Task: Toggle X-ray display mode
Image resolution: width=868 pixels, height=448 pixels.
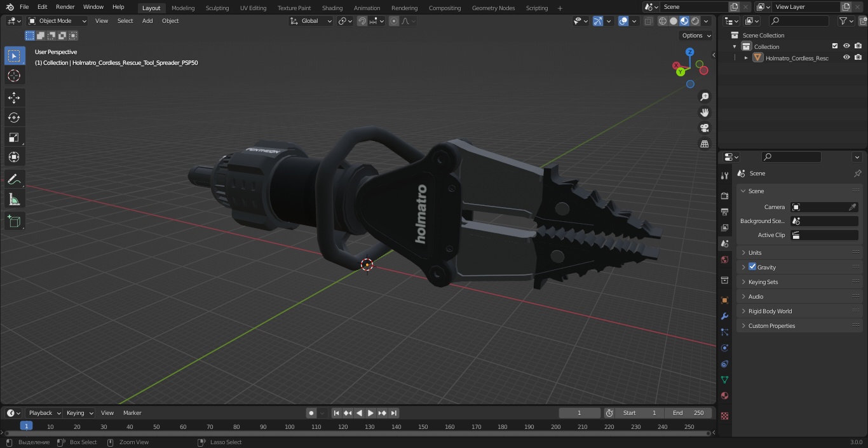Action: 648,21
